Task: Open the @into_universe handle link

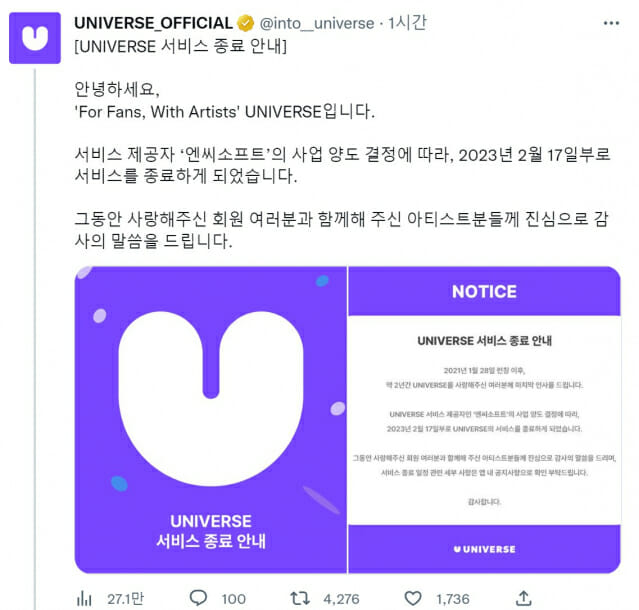Action: 317,24
